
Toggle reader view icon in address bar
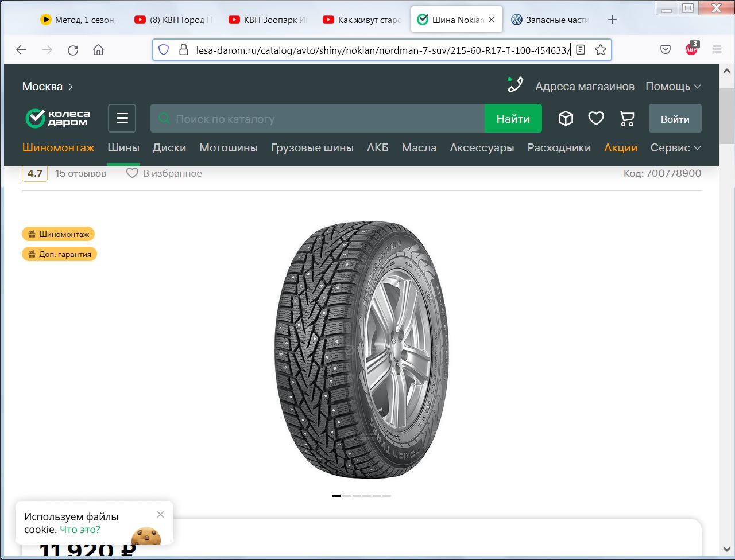click(581, 50)
